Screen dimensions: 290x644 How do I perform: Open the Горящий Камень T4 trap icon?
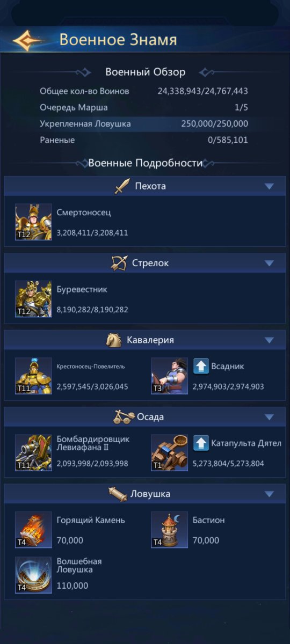[33, 529]
